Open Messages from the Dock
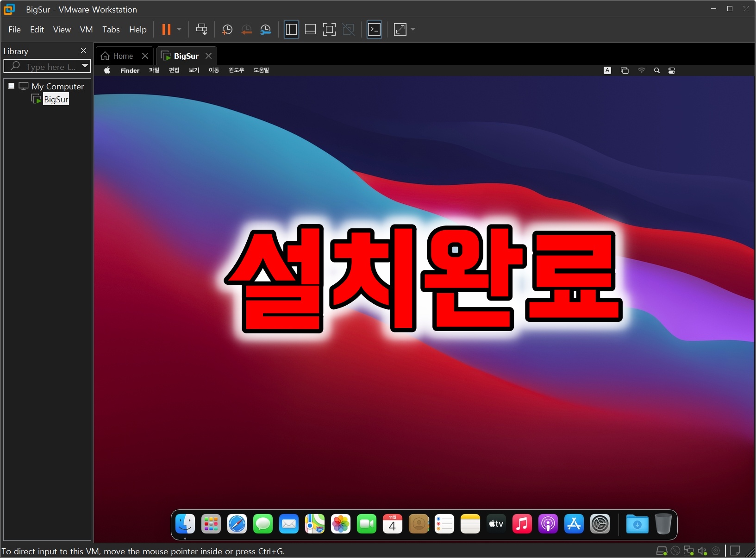The height and width of the screenshot is (558, 756). tap(263, 524)
